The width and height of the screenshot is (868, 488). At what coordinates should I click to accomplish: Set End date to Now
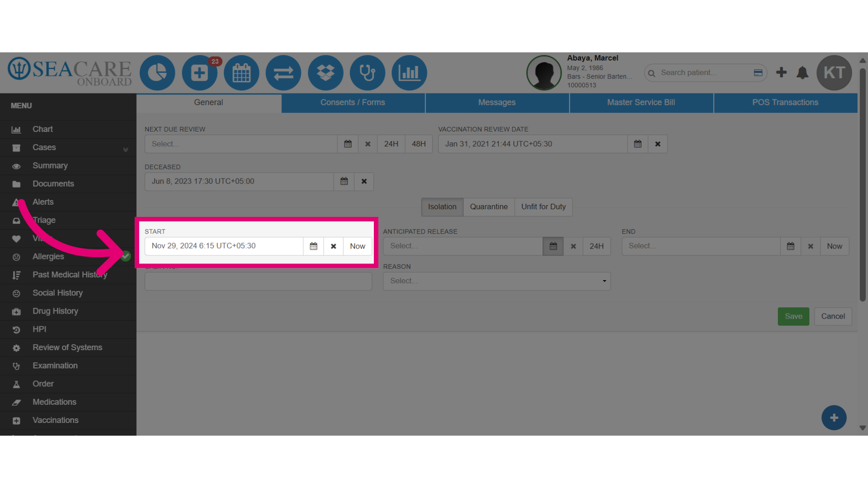click(x=835, y=246)
